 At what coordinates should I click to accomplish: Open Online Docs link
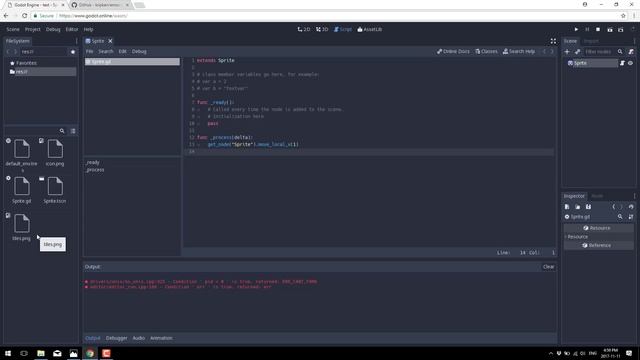453,51
